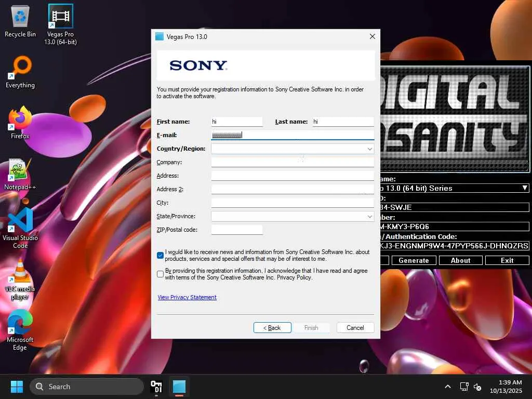Show hidden system tray icons
This screenshot has height=399, width=532.
[x=448, y=387]
